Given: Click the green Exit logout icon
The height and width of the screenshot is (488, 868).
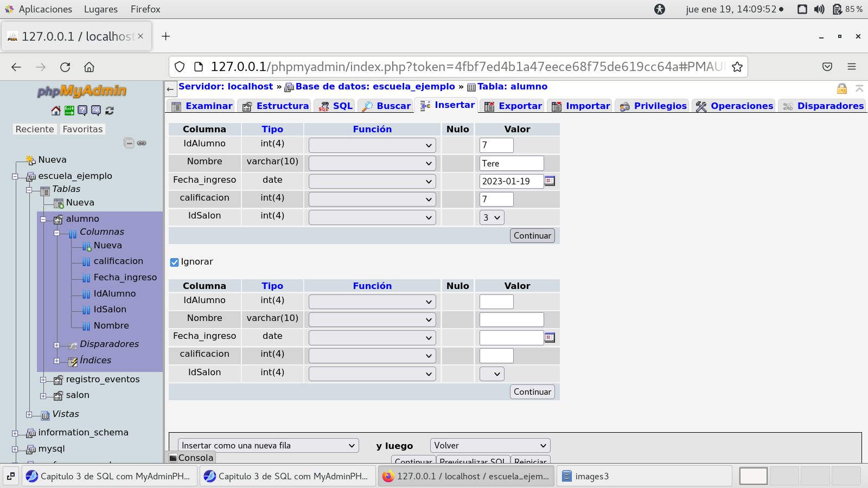Looking at the screenshot, I should click(x=69, y=111).
